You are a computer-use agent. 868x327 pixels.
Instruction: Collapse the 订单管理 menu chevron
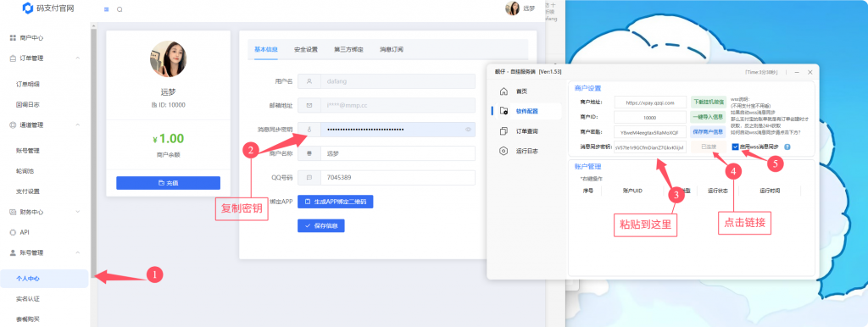[77, 58]
